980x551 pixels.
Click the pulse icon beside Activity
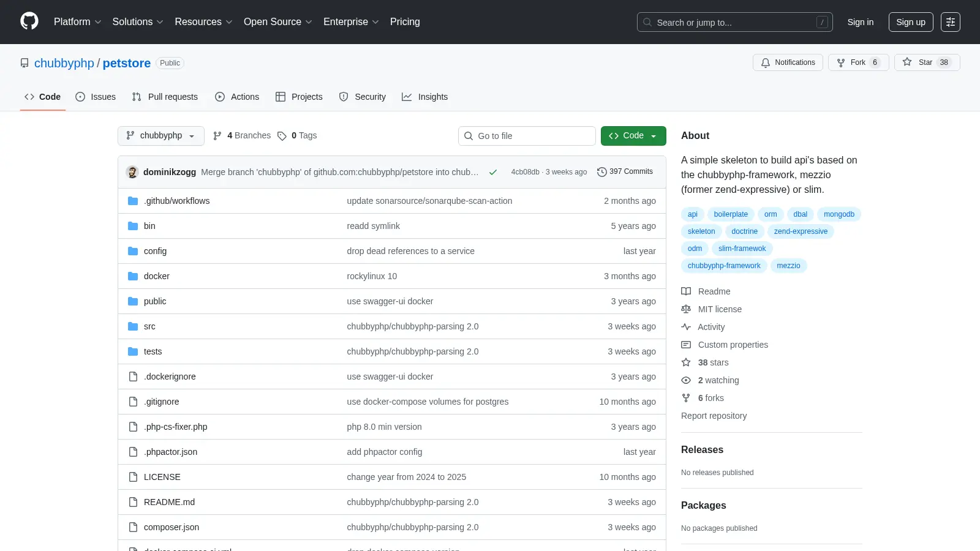click(x=686, y=327)
